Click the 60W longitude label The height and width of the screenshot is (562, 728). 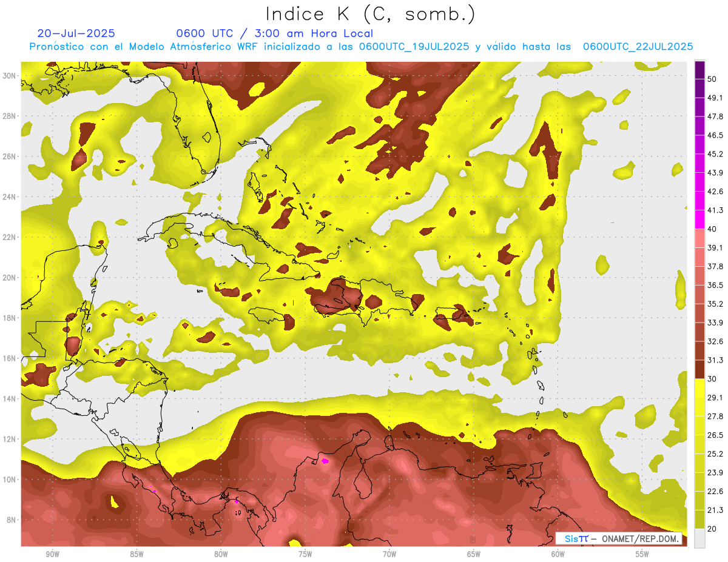click(x=558, y=554)
